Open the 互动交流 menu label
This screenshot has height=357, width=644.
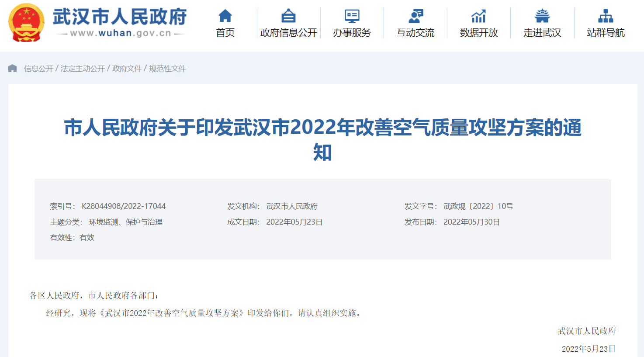point(415,33)
